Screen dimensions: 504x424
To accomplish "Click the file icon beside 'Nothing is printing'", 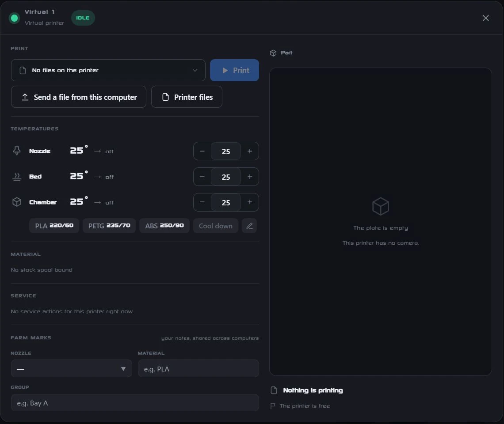I will [274, 390].
